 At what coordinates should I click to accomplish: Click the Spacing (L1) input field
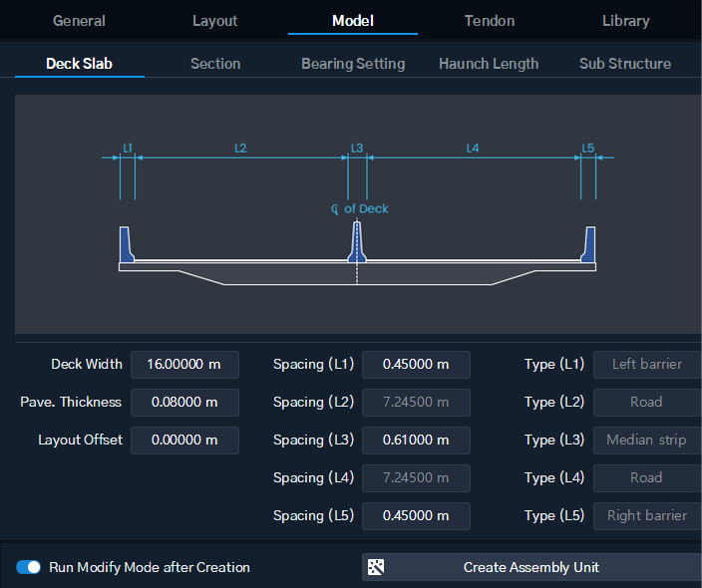tap(416, 364)
